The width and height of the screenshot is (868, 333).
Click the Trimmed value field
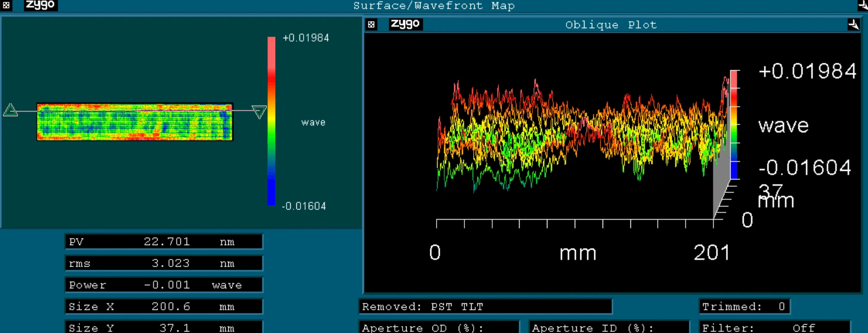pyautogui.click(x=744, y=307)
